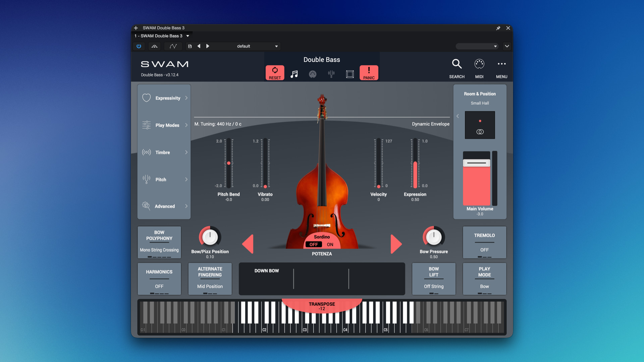The width and height of the screenshot is (644, 362).
Task: Click the Room & Position heading
Action: pyautogui.click(x=480, y=94)
